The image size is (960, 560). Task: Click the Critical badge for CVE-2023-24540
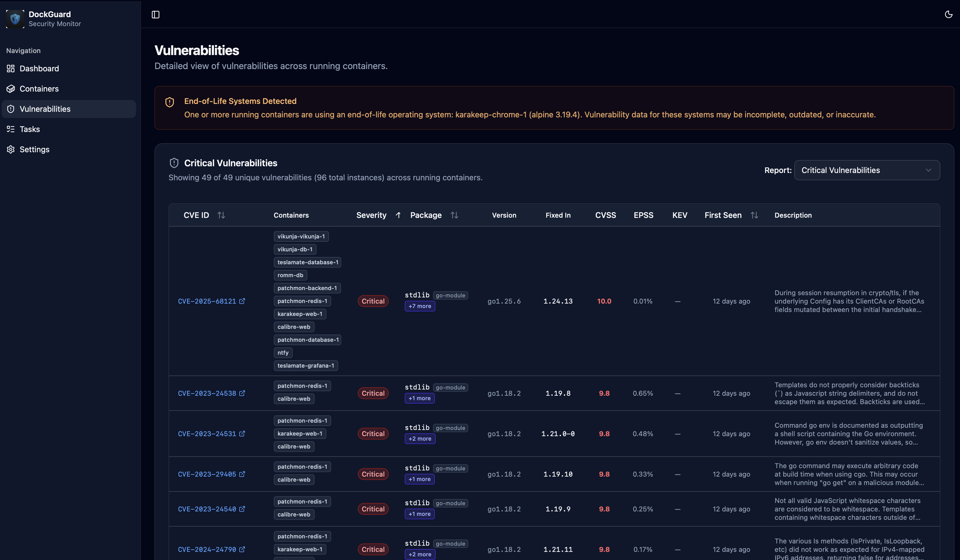point(373,509)
